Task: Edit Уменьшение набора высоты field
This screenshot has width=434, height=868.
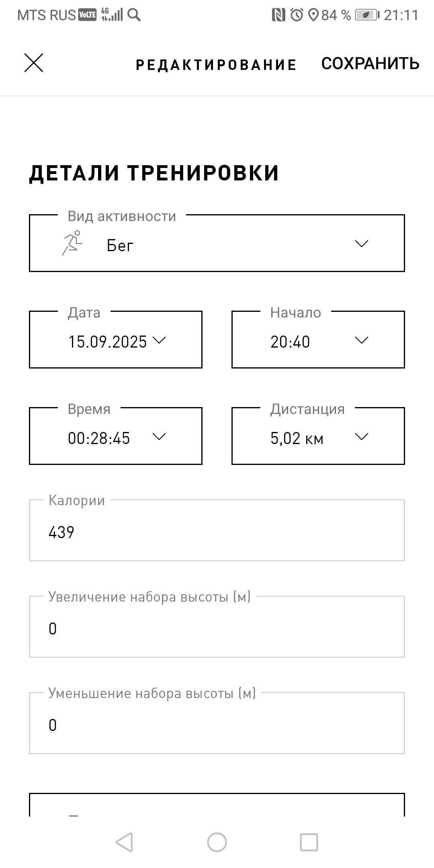Action: (217, 723)
